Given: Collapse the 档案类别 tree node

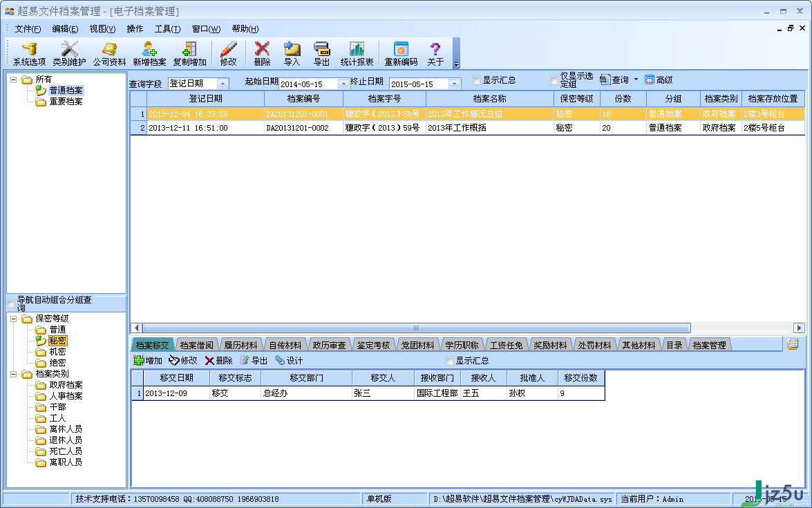Looking at the screenshot, I should tap(13, 375).
